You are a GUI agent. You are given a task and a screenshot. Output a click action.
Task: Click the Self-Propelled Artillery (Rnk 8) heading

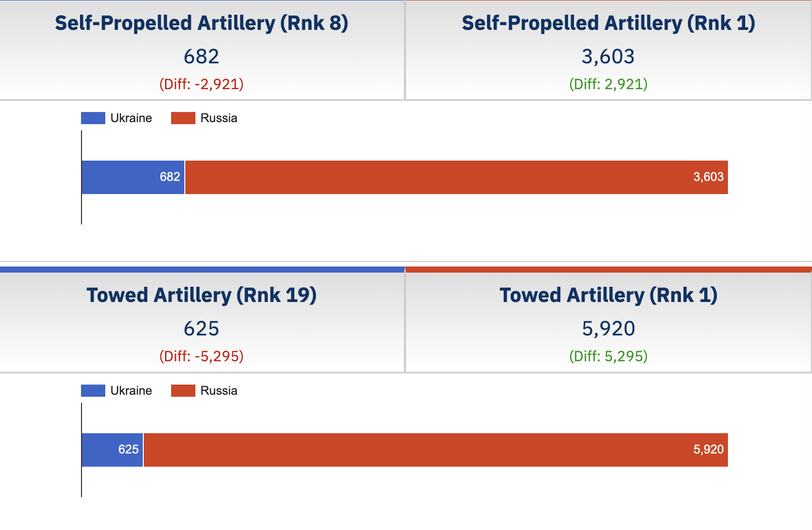tap(201, 23)
